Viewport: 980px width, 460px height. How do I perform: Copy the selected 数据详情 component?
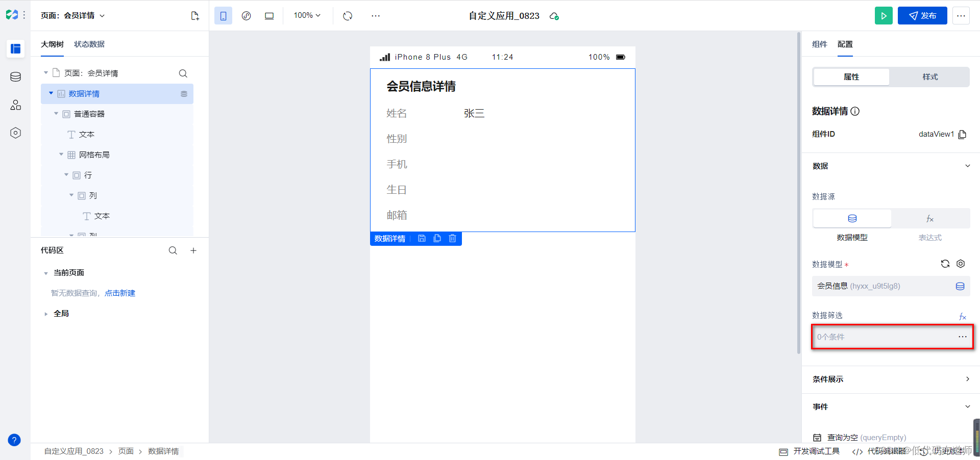437,238
